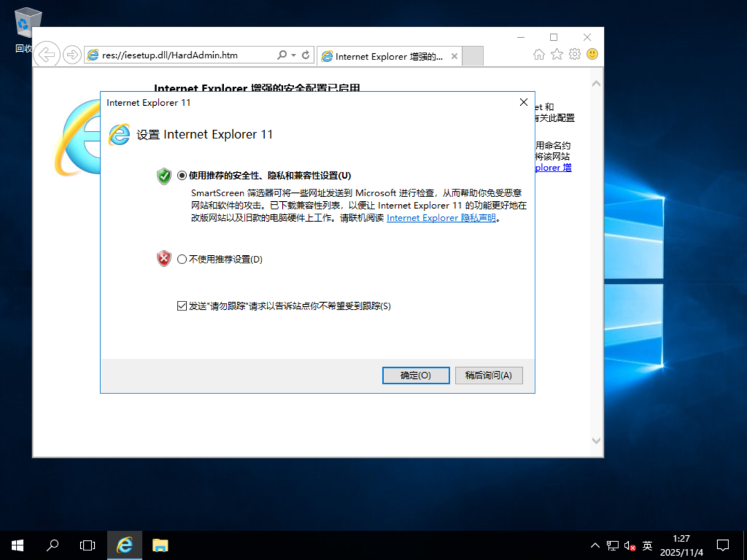Click the scroll down arrow on the page
Image resolution: width=747 pixels, height=560 pixels.
(596, 440)
